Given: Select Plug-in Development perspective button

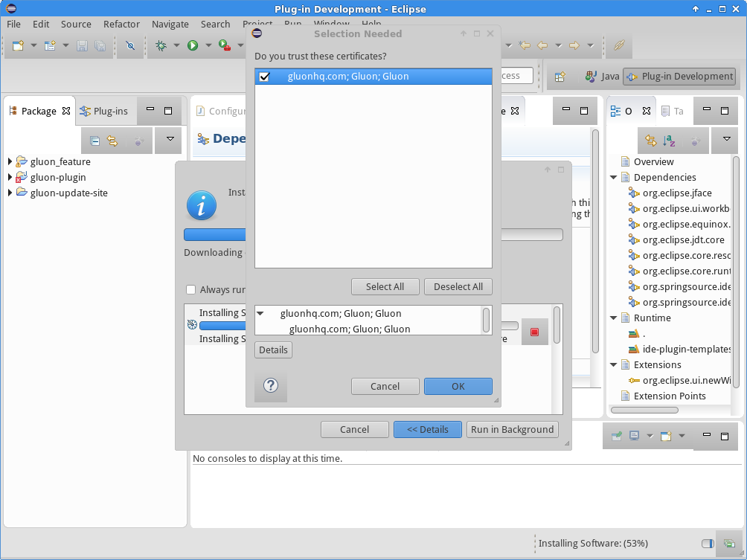Looking at the screenshot, I should 679,77.
